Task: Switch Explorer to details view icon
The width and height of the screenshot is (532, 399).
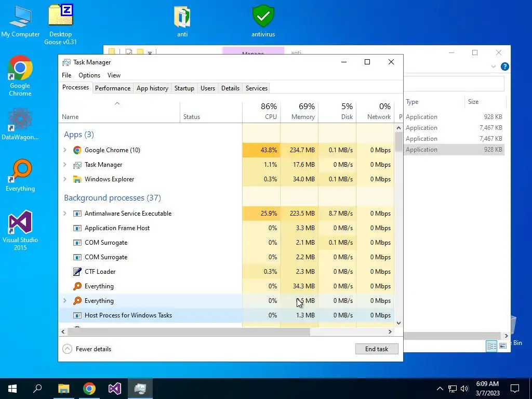Action: click(x=491, y=345)
